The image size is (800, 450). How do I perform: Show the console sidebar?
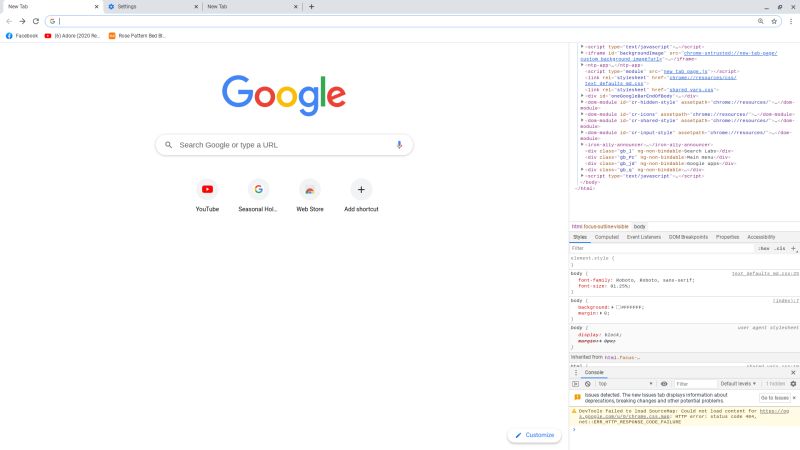point(576,384)
